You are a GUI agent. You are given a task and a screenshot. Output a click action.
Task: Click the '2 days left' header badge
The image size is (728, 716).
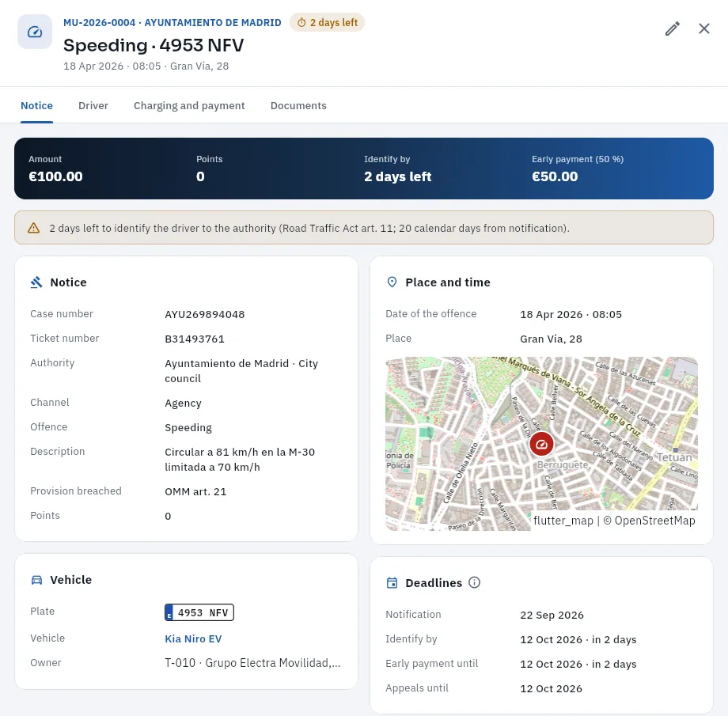pos(328,23)
